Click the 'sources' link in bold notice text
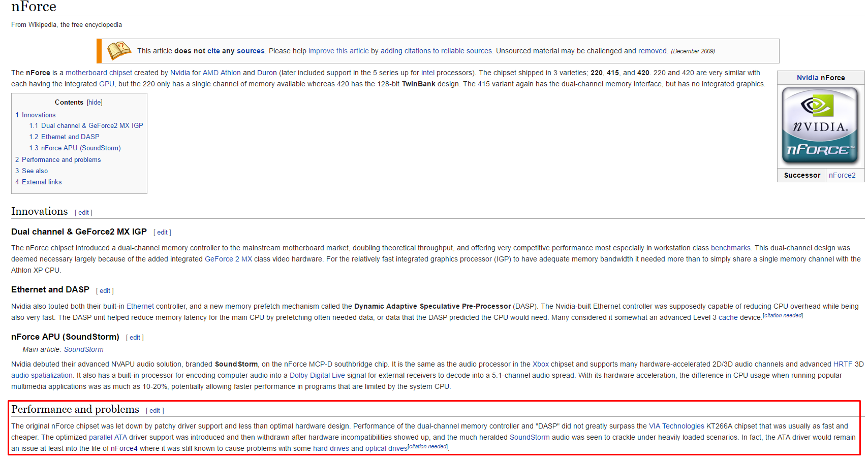The height and width of the screenshot is (461, 868). (251, 51)
